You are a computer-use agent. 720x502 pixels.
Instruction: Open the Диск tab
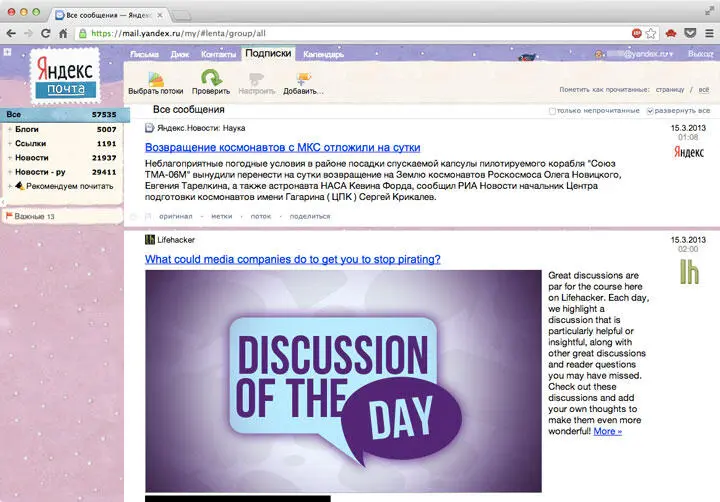[180, 54]
